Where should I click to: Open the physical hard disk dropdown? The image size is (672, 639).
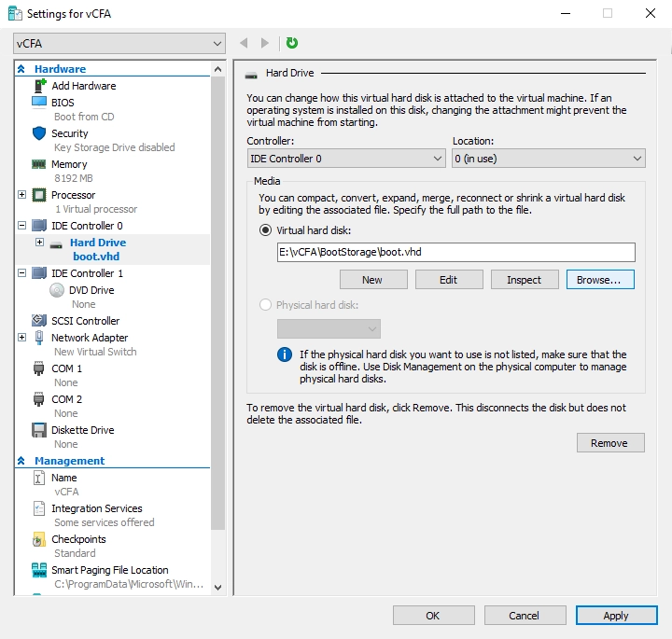[x=329, y=329]
